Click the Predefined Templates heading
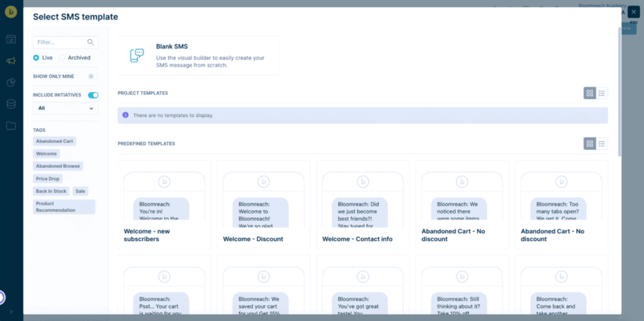 (146, 144)
